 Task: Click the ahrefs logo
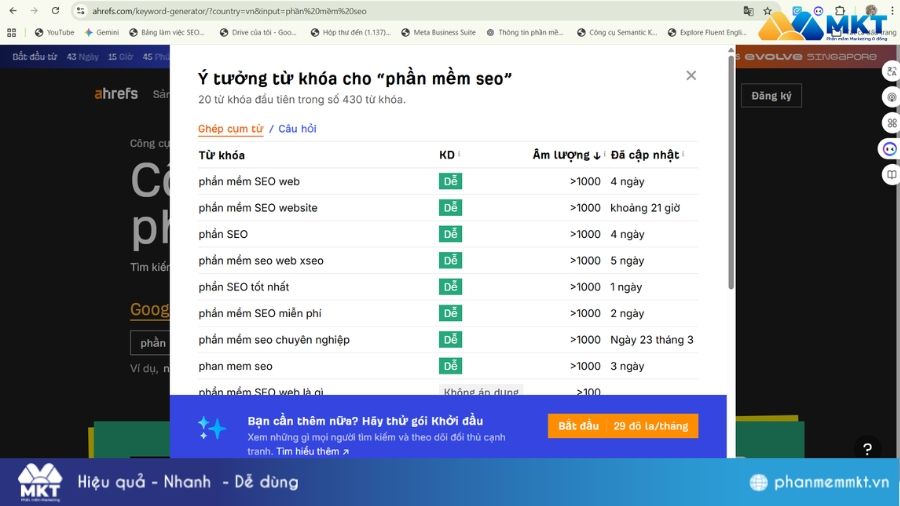click(x=116, y=94)
